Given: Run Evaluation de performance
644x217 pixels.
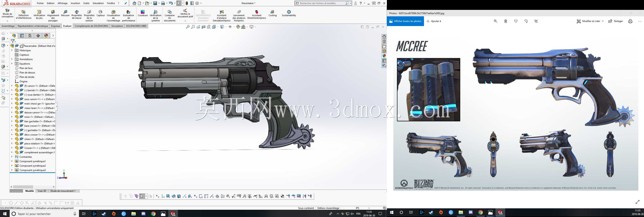Looking at the screenshot, I should pos(129,16).
